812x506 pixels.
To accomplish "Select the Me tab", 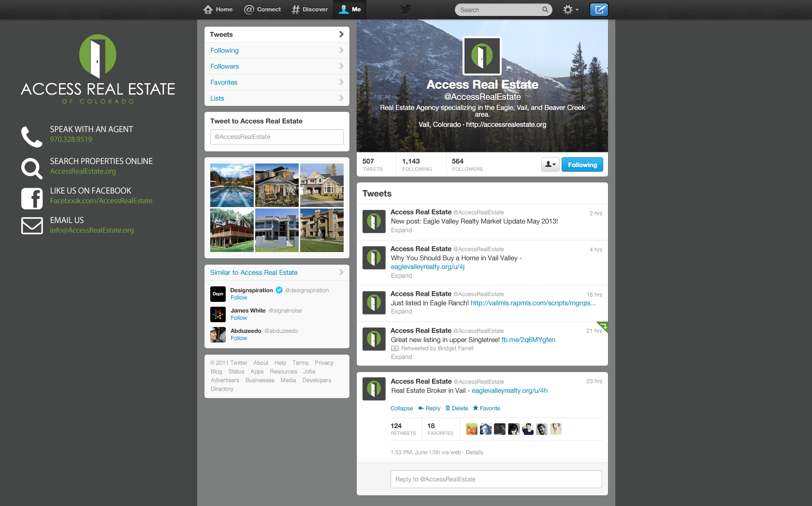I will (x=350, y=9).
